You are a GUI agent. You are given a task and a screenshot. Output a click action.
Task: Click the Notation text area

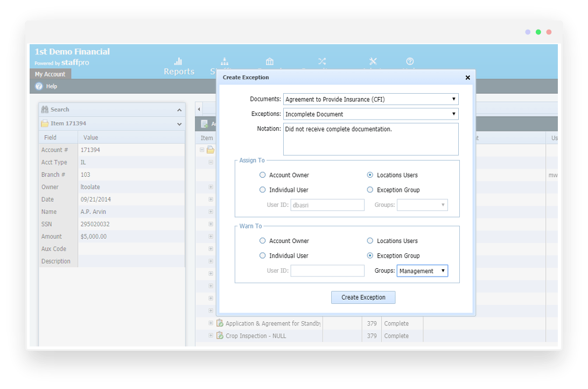371,139
